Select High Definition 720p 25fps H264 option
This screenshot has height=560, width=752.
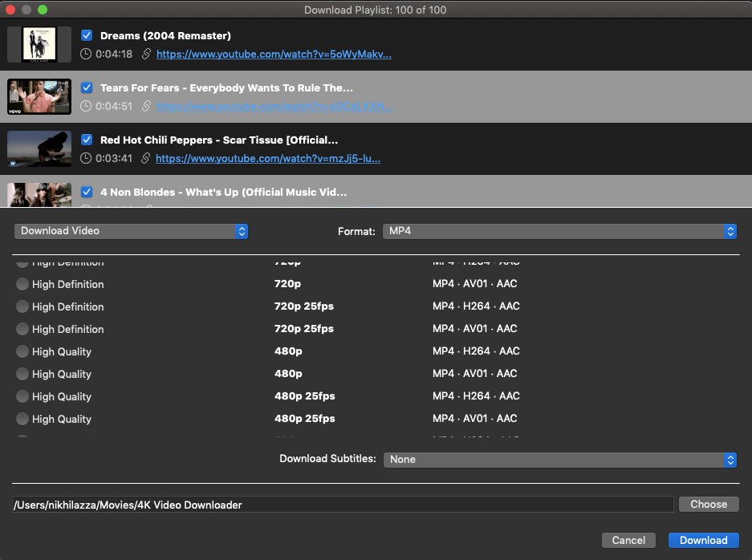(22, 306)
